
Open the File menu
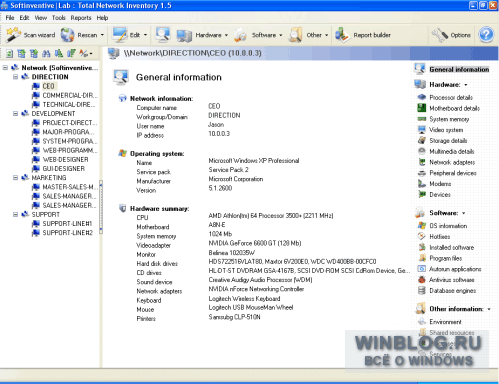[10, 18]
